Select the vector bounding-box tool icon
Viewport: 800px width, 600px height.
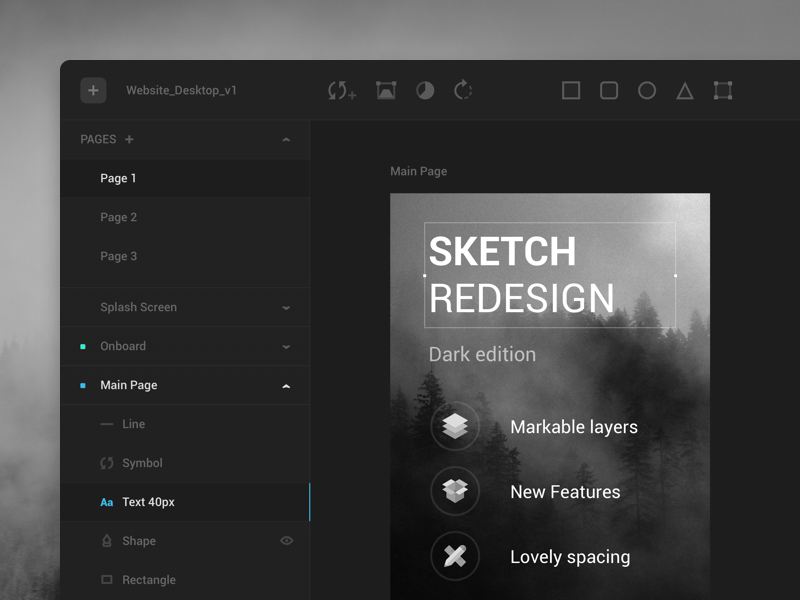723,91
